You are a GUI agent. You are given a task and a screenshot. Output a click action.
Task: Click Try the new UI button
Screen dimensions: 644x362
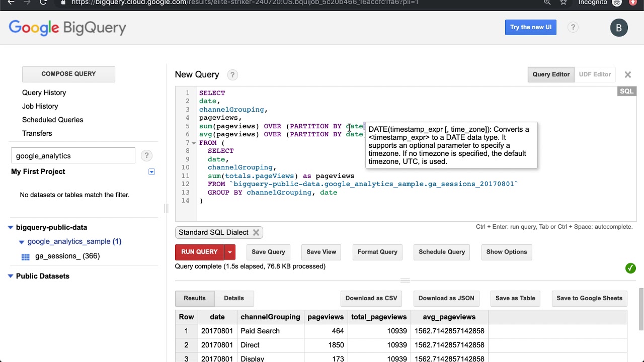(x=531, y=28)
